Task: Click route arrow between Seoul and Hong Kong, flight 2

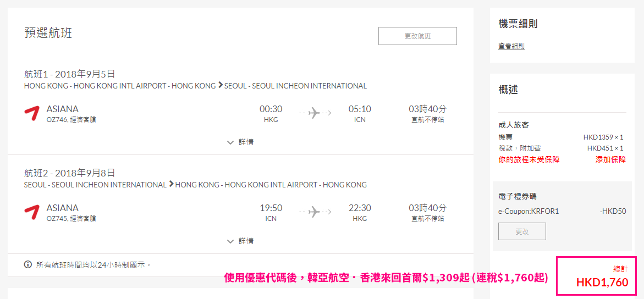Action: [171, 185]
